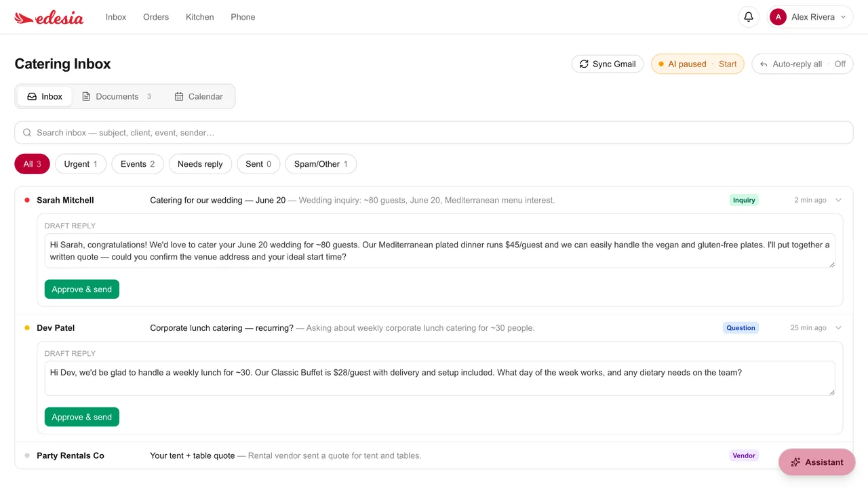Screen dimensions: 868x488
Task: Select the All 3 filter
Action: coord(32,164)
